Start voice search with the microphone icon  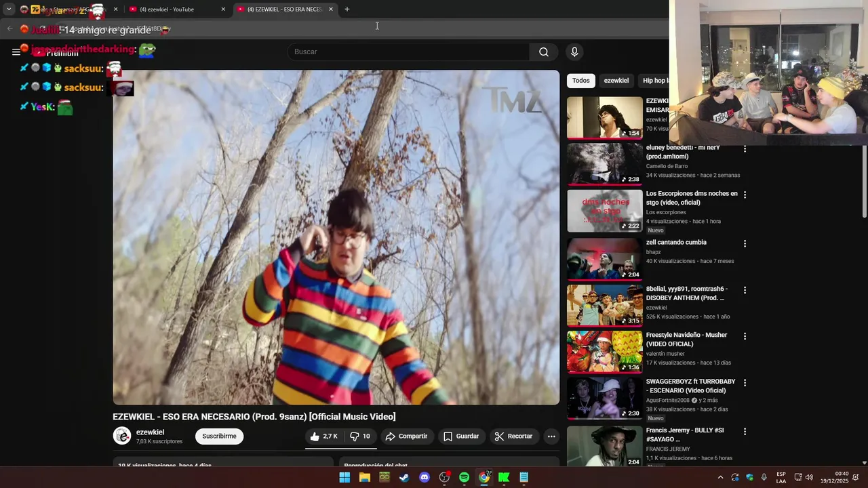(574, 52)
